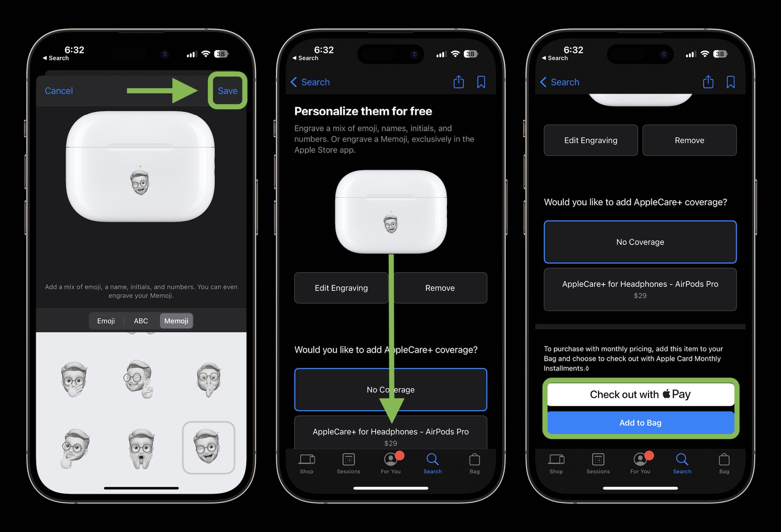Tap the Cancel button on engraving screen

[59, 91]
